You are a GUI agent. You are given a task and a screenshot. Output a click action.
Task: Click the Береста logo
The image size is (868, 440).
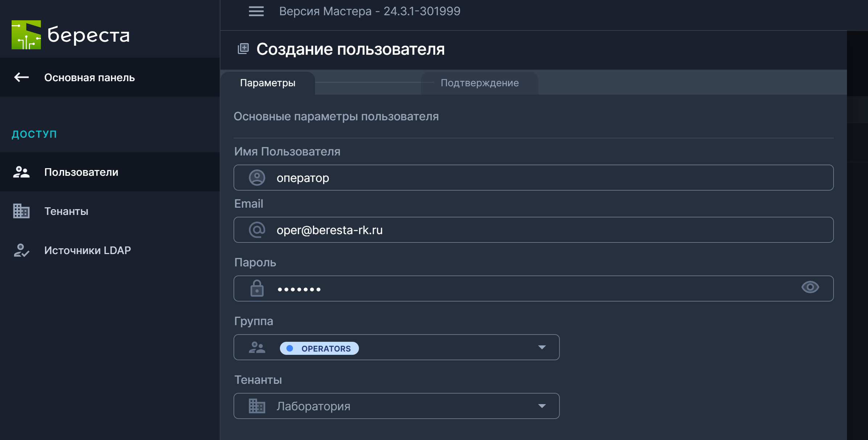[71, 35]
